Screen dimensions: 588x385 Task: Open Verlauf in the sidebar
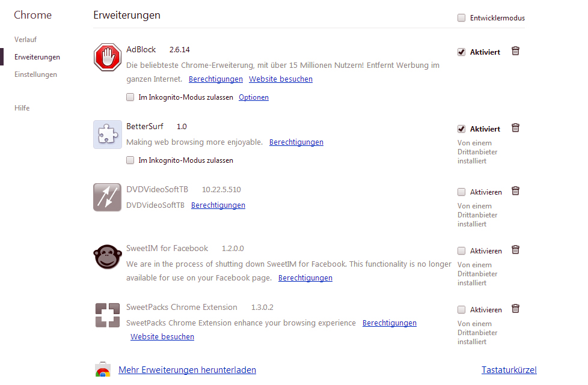pos(25,40)
